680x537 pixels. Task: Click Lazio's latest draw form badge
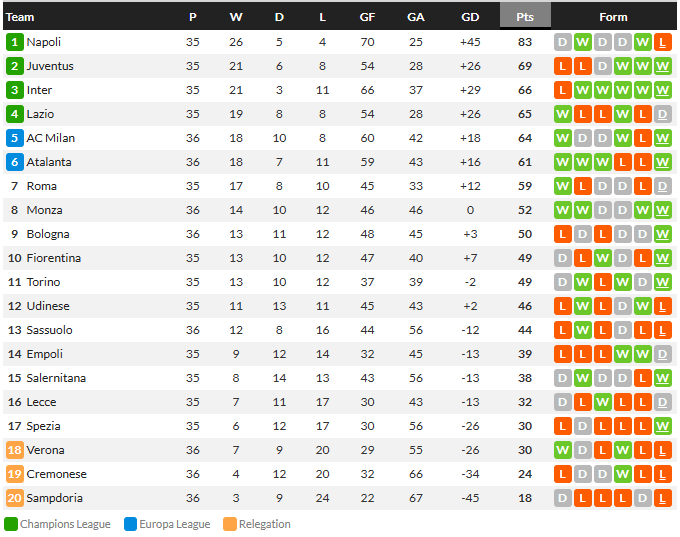[x=662, y=114]
